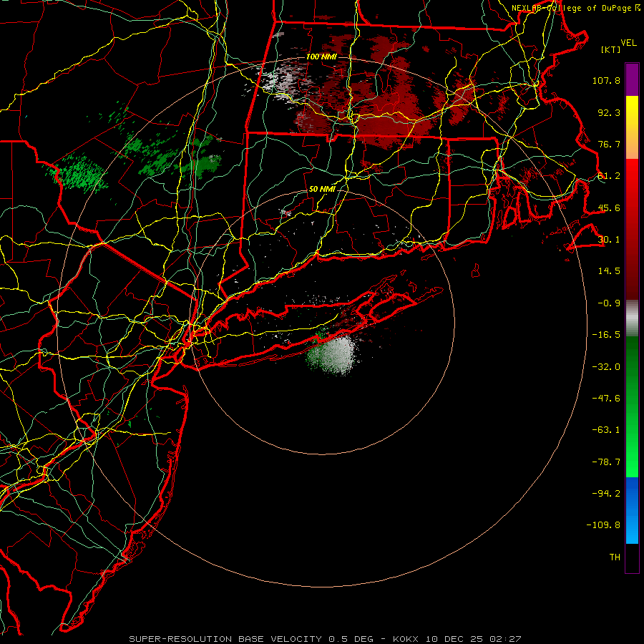Click the 100 NMI range ring label
Image resolution: width=644 pixels, height=644 pixels.
(x=321, y=57)
